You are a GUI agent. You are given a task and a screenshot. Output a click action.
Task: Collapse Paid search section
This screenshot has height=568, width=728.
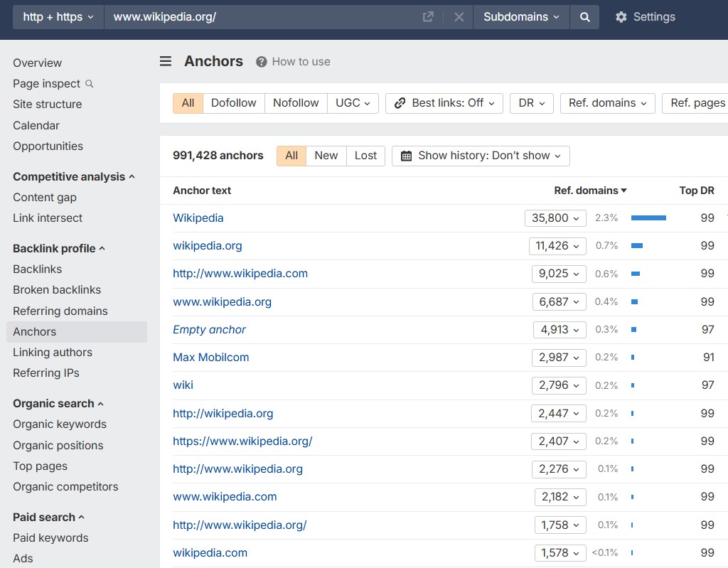48,518
